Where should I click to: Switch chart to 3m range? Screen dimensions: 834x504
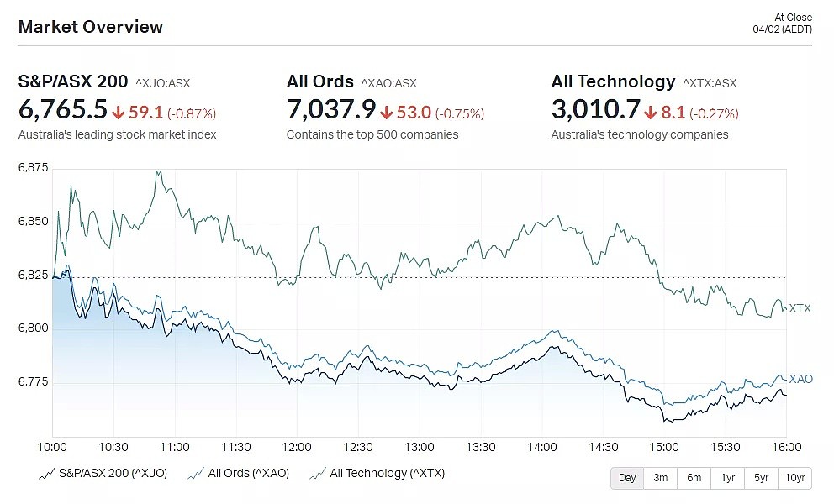point(661,478)
